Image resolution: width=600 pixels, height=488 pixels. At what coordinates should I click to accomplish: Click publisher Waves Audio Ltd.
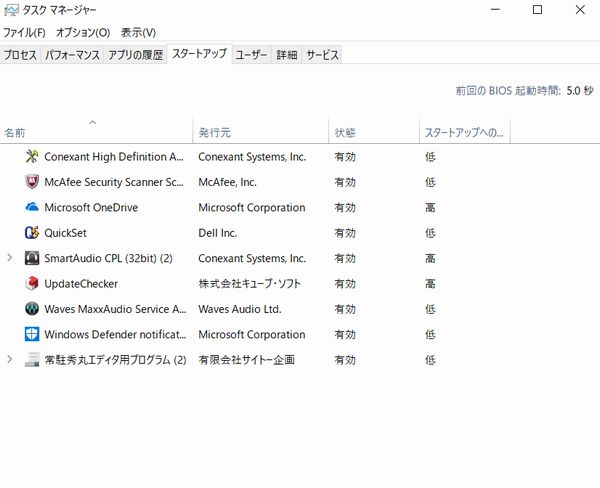coord(240,309)
